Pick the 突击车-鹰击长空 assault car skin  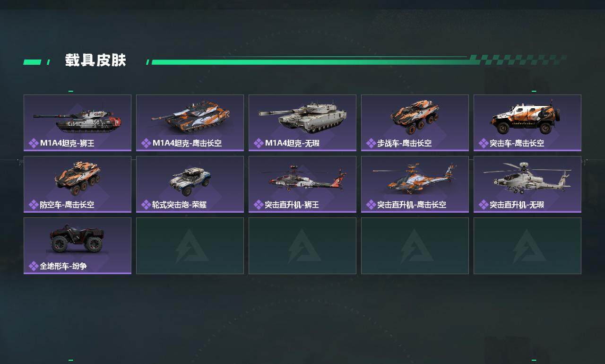pos(527,123)
